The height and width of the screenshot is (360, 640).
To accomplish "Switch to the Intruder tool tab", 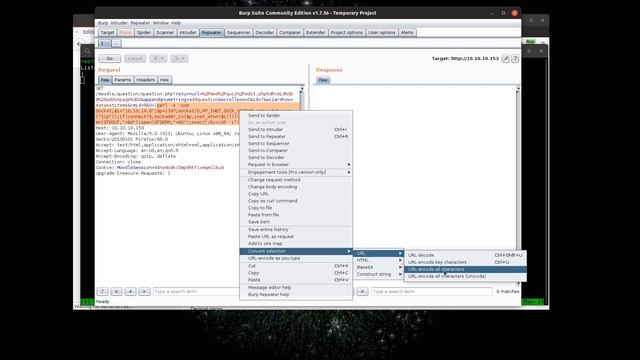I will tap(188, 32).
